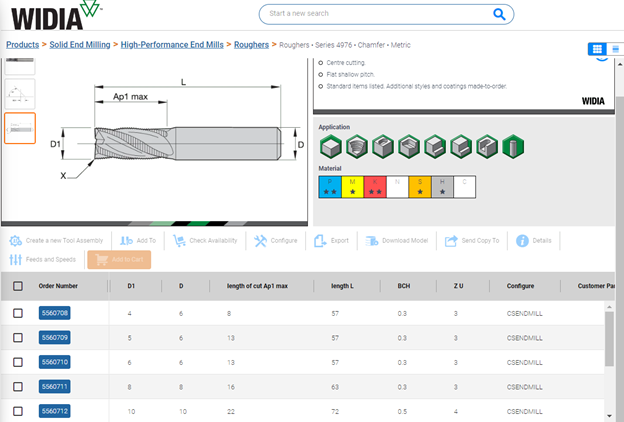Toggle the select-all checkbox in table header
624x422 pixels.
[x=18, y=286]
